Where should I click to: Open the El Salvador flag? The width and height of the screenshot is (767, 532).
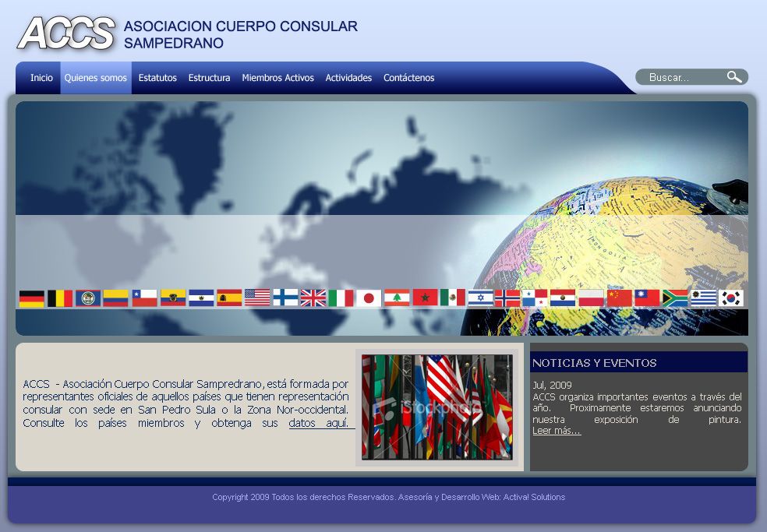[201, 298]
